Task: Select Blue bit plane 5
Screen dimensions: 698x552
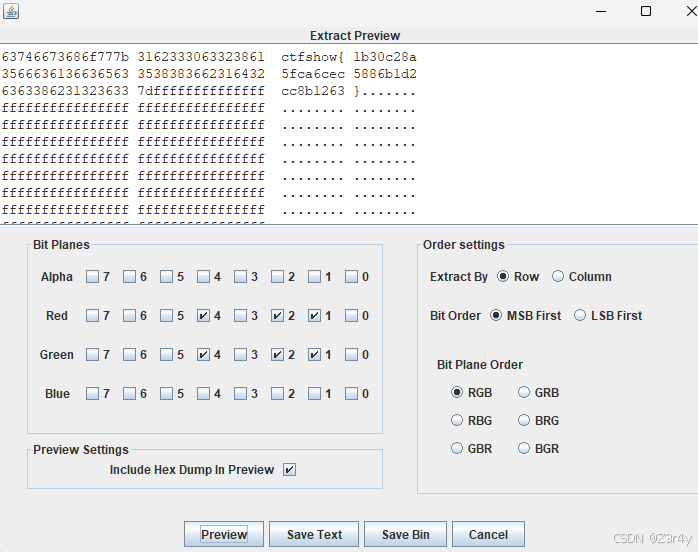Action: coord(166,394)
